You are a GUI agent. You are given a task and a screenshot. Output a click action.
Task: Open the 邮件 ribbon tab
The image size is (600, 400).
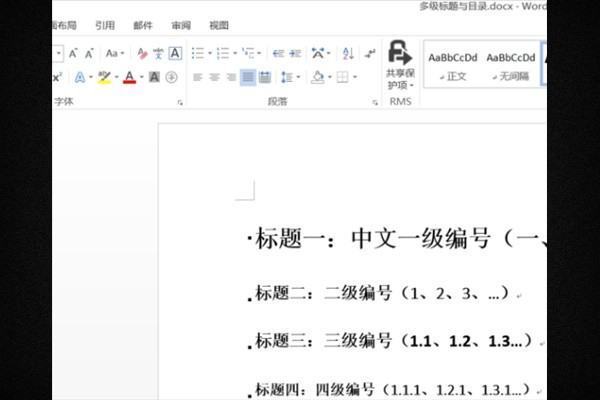coord(143,26)
